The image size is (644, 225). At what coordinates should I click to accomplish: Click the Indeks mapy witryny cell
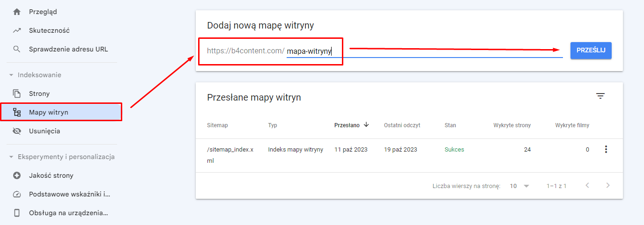coord(296,150)
